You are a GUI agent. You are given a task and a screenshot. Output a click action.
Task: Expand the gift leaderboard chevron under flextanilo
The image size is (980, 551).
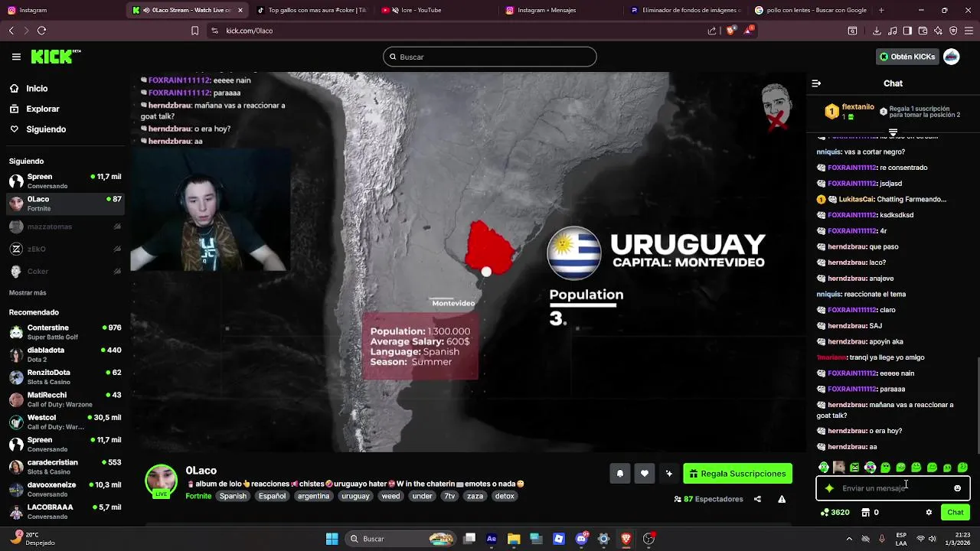click(893, 132)
